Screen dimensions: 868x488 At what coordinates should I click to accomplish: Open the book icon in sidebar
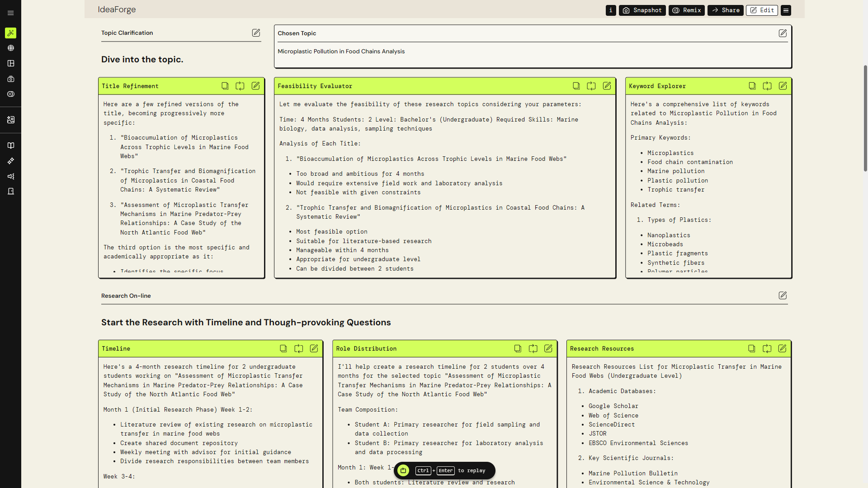point(10,145)
